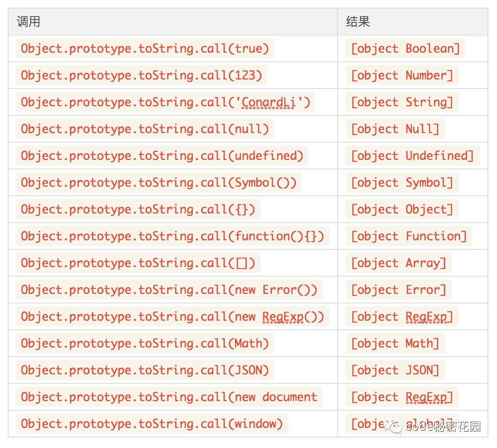Screen dimensions: 497x448
Task: Select the [object Boolean] result
Action: [406, 48]
